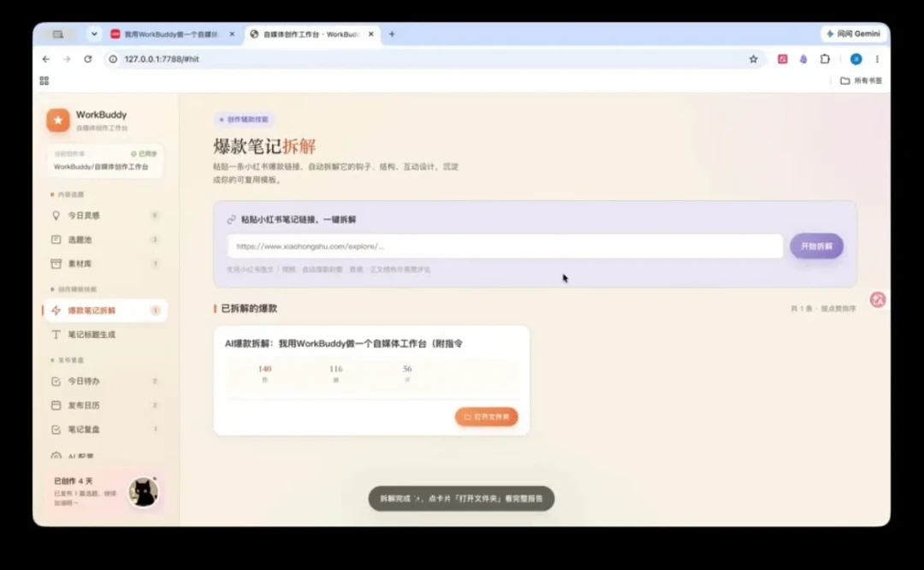Image resolution: width=924 pixels, height=570 pixels.
Task: Click the site info icon in address bar
Action: click(113, 59)
